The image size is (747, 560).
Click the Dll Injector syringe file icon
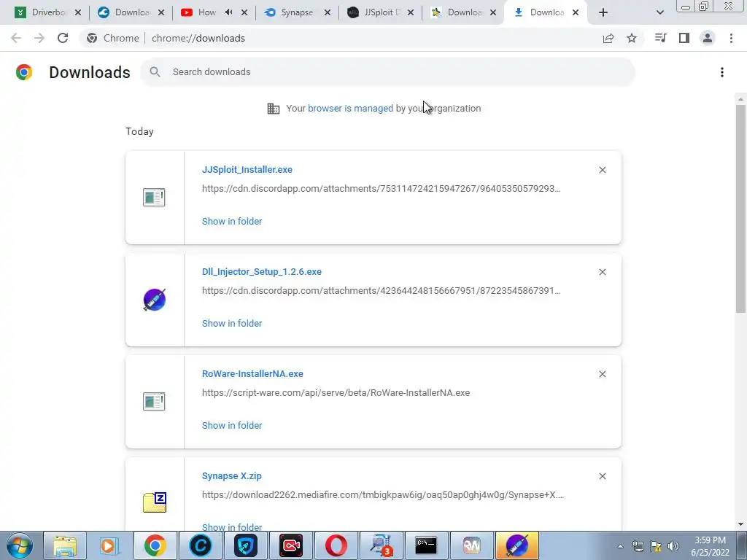click(x=155, y=300)
